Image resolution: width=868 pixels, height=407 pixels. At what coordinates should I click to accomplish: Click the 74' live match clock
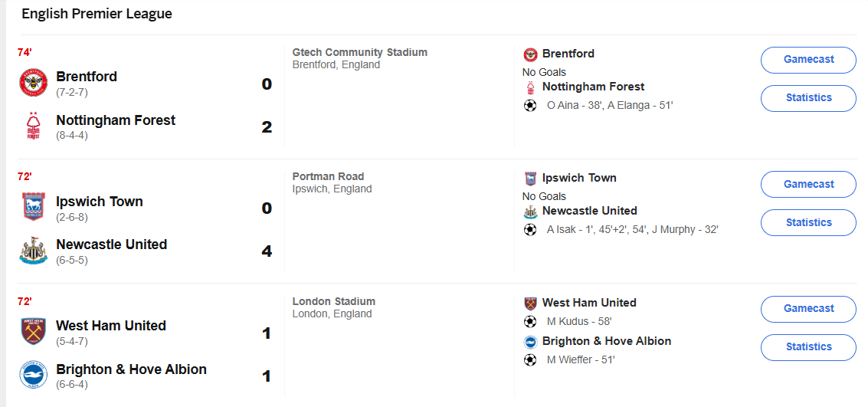25,52
